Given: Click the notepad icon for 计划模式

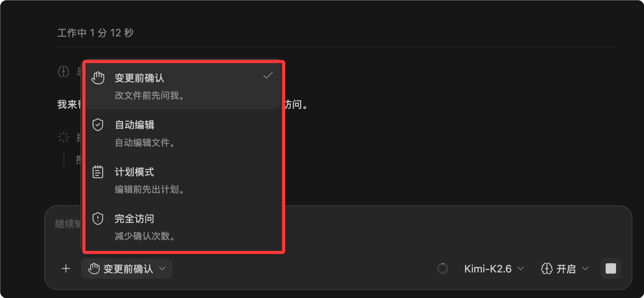Looking at the screenshot, I should pyautogui.click(x=98, y=172).
